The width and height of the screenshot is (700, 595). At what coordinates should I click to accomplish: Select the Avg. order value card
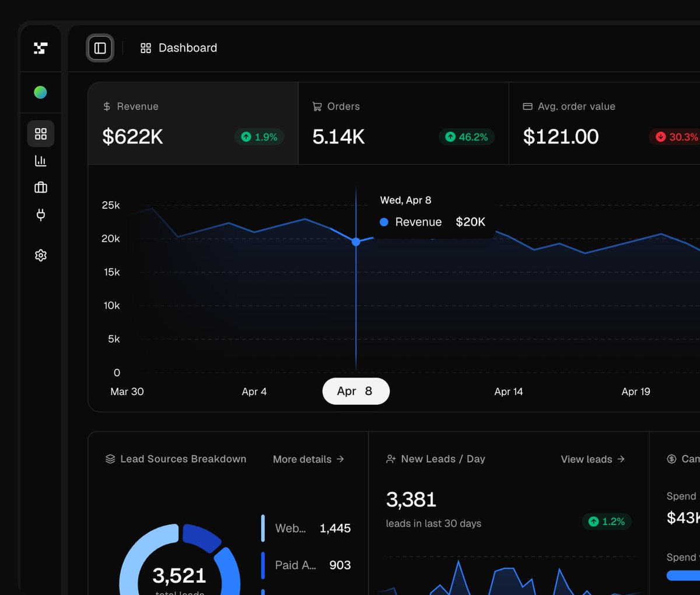(x=605, y=123)
